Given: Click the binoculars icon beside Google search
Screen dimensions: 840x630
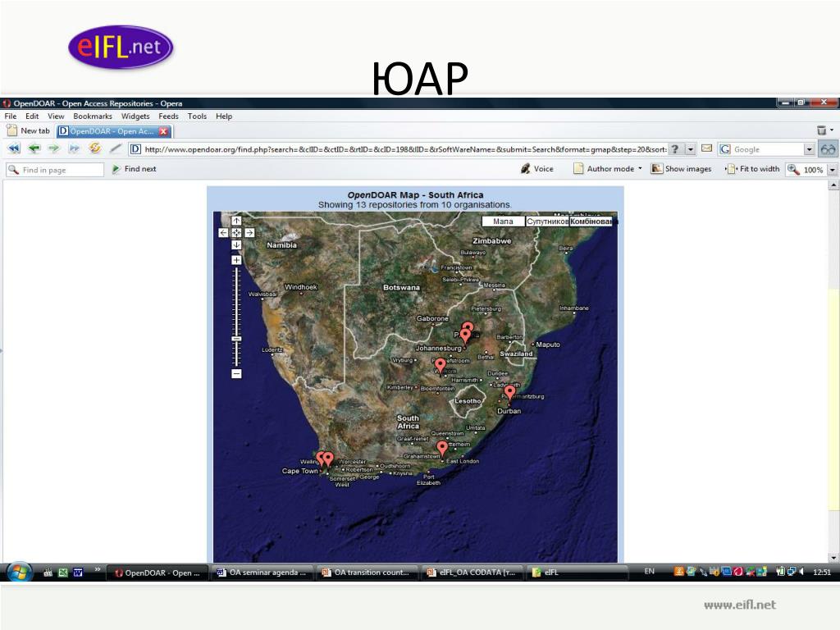Looking at the screenshot, I should [x=829, y=149].
